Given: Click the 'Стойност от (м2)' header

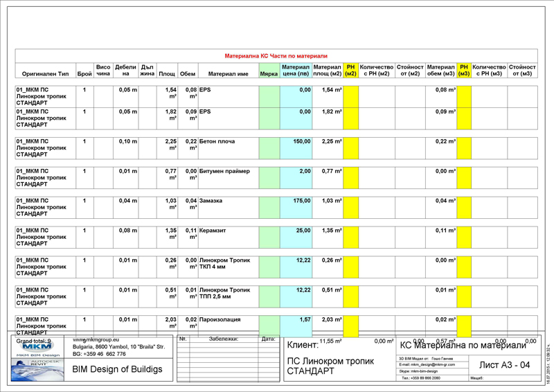Looking at the screenshot, I should [410, 71].
